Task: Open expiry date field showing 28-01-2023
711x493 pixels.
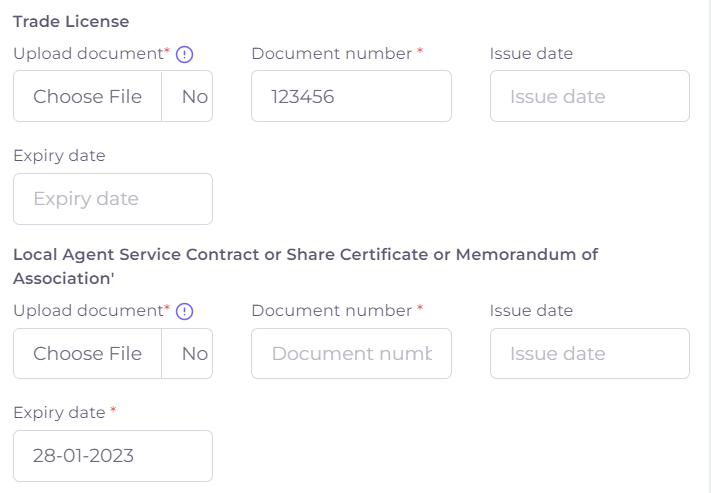Action: tap(113, 456)
